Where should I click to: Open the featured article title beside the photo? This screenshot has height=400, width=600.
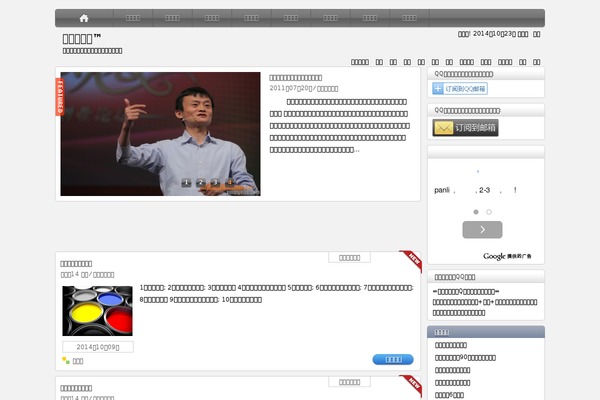point(295,78)
